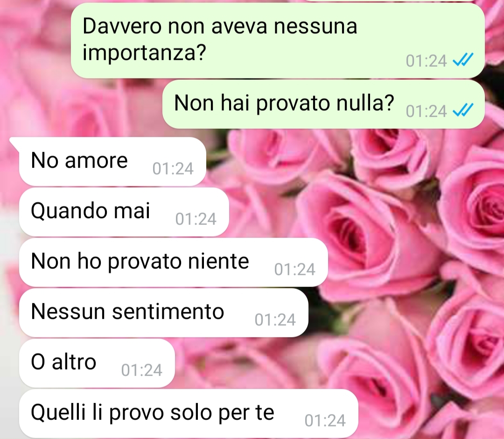Select the 'Nessun sentimento' message bubble
Image resolution: width=504 pixels, height=439 pixels.
click(164, 313)
